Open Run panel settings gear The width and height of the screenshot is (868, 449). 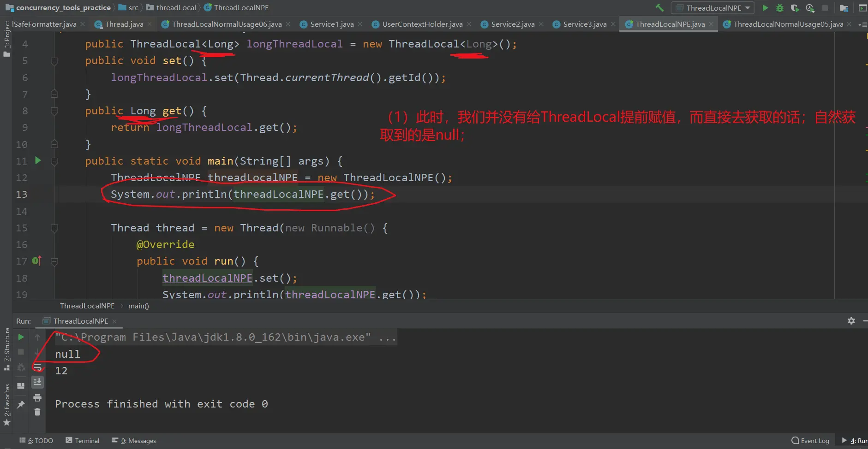tap(851, 321)
